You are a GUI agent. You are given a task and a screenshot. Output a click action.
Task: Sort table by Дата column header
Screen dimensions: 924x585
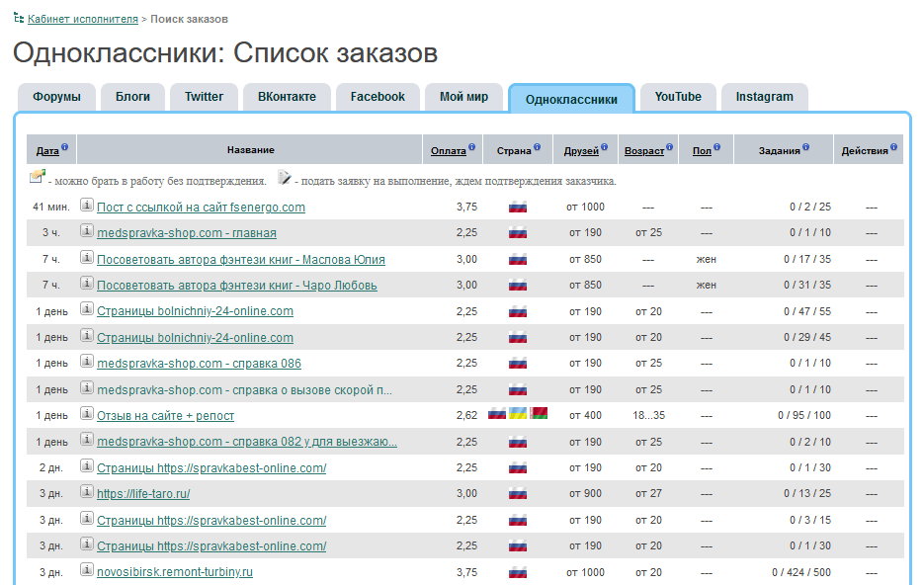click(x=47, y=151)
